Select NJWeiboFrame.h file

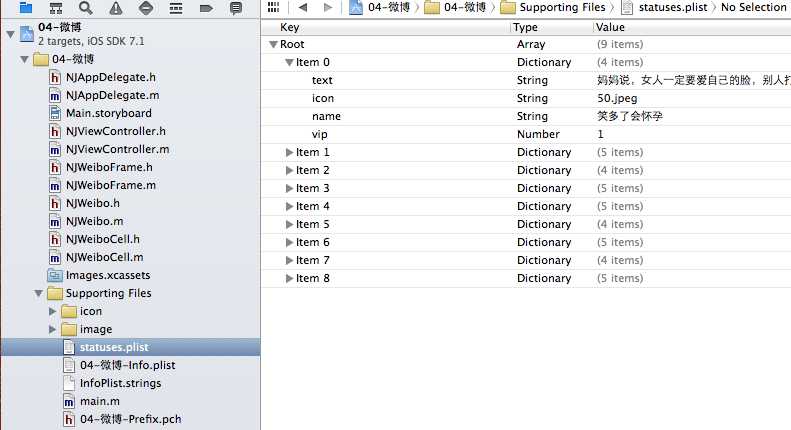(x=109, y=167)
